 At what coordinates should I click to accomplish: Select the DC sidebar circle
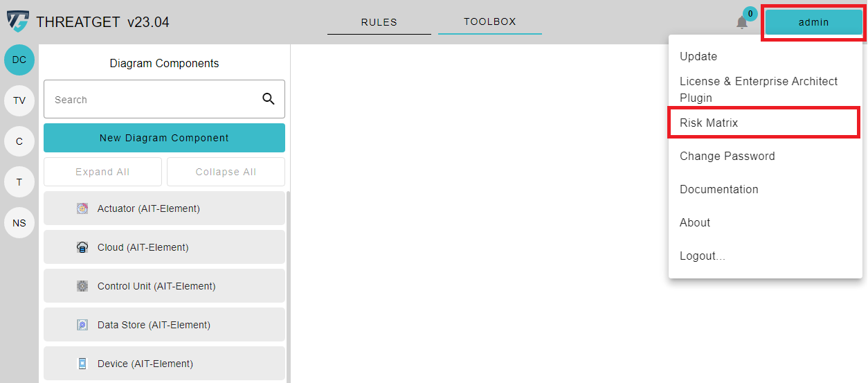click(19, 60)
